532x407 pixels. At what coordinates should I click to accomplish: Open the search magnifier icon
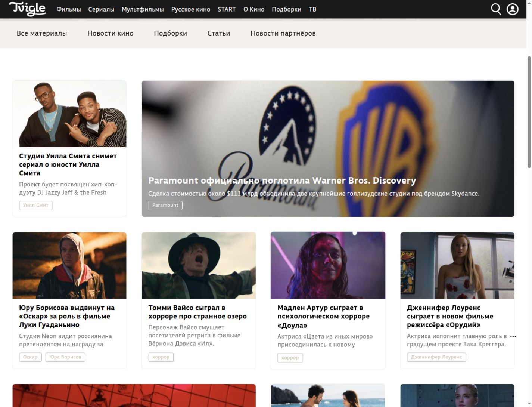tap(496, 9)
